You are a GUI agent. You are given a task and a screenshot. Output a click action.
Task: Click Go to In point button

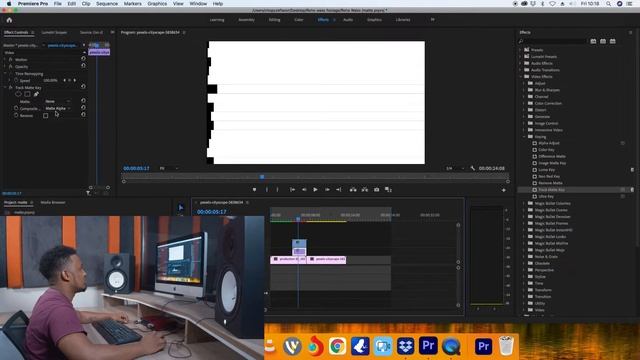pyautogui.click(x=292, y=190)
